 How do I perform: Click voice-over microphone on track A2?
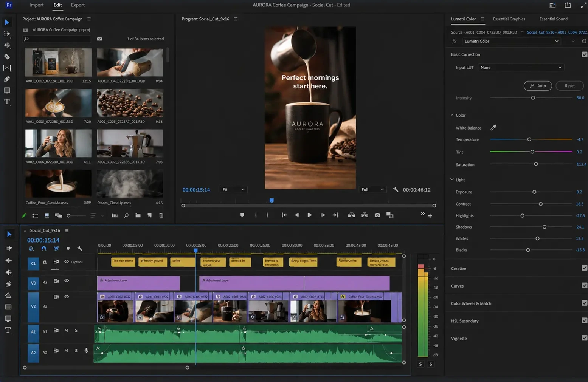pos(86,351)
